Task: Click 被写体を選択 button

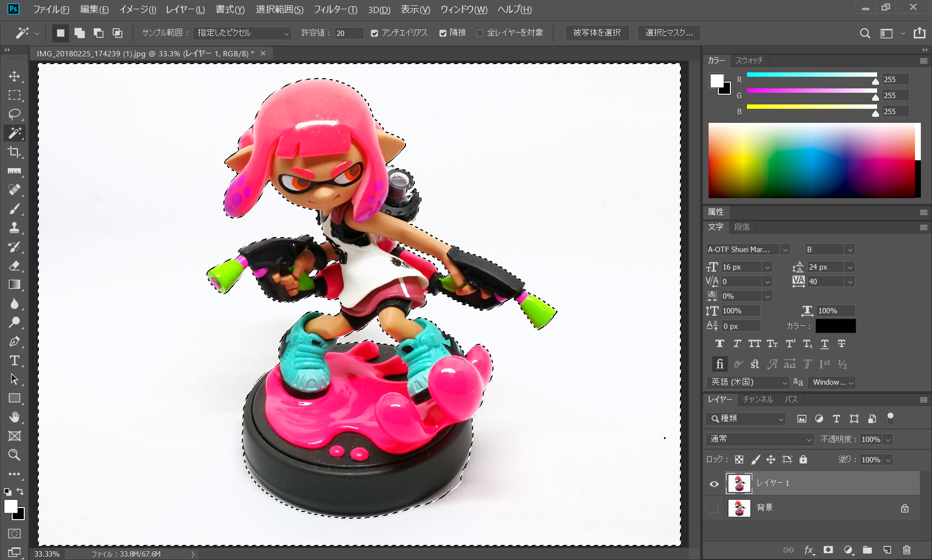Action: 597,33
